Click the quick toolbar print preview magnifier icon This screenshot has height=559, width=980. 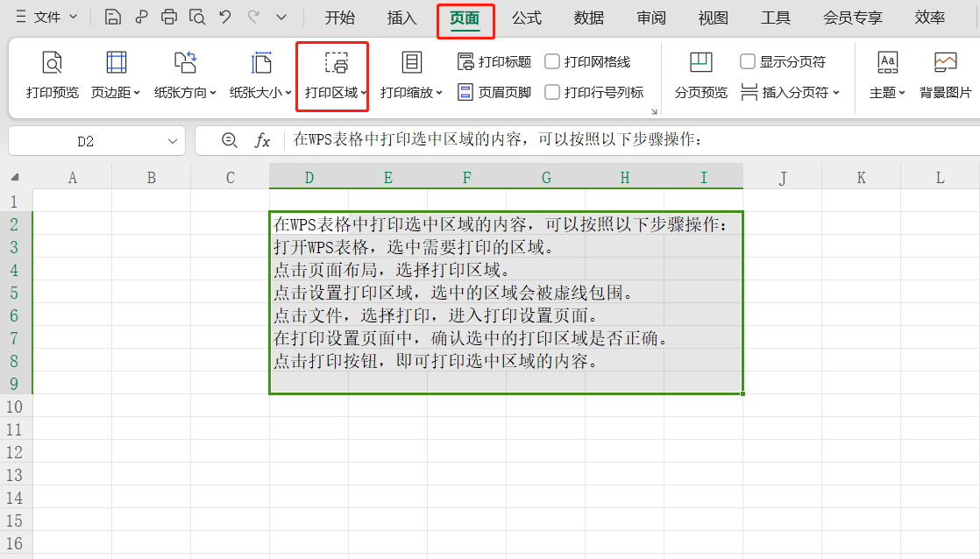tap(197, 17)
